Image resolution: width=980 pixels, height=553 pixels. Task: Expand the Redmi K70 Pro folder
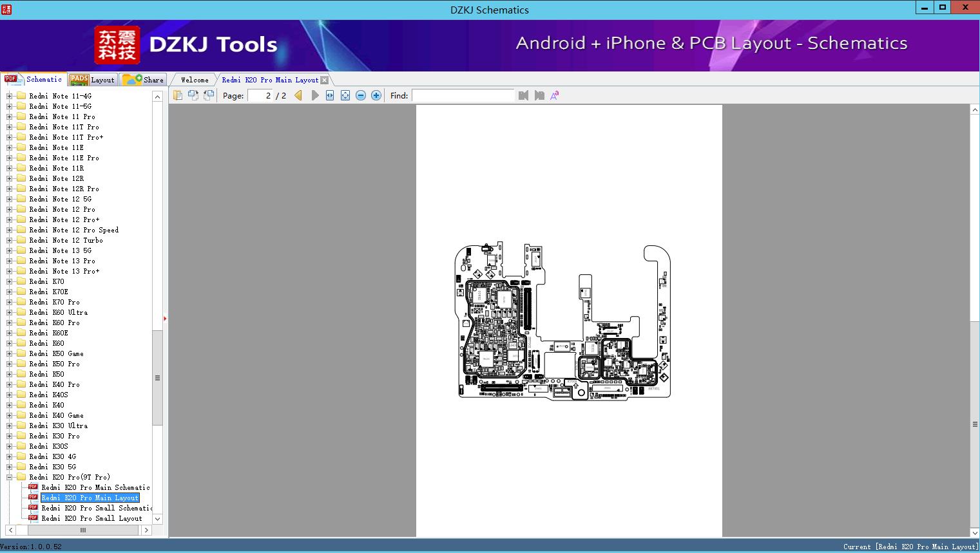(x=9, y=302)
